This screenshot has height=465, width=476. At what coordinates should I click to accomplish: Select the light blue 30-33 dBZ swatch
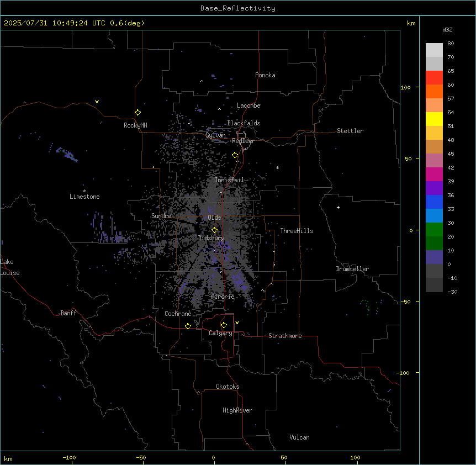(434, 216)
